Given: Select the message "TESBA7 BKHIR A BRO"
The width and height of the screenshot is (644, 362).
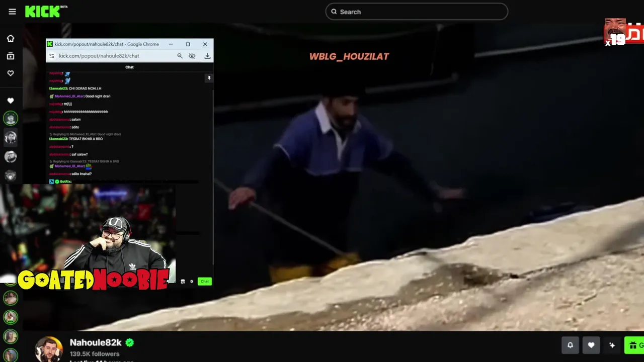Looking at the screenshot, I should click(86, 139).
